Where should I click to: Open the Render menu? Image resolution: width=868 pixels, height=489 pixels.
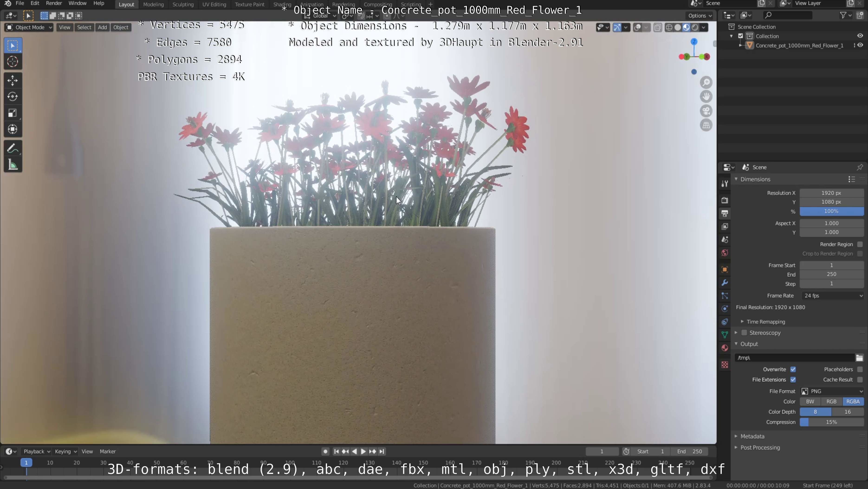point(54,3)
